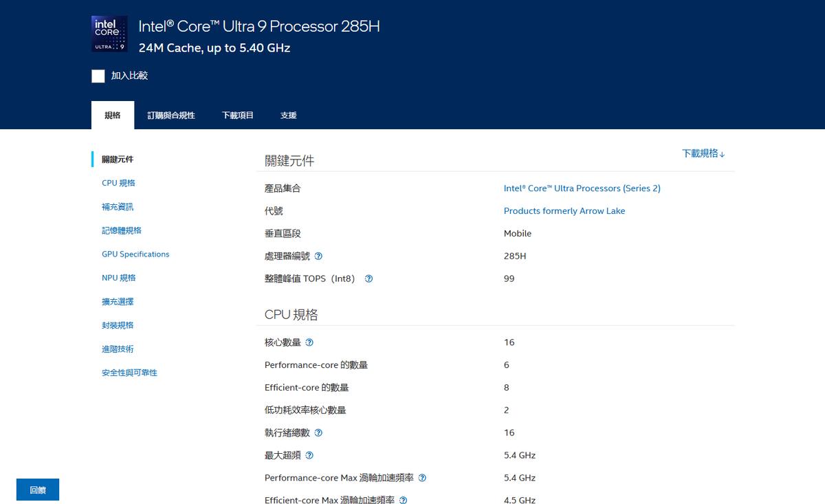The image size is (825, 504).
Task: Open help icon next to 整體峰值 TOPS (Int8)
Action: pyautogui.click(x=368, y=278)
